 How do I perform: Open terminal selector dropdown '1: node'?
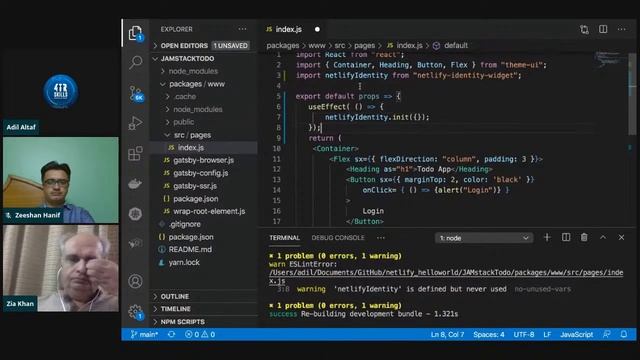pyautogui.click(x=484, y=238)
